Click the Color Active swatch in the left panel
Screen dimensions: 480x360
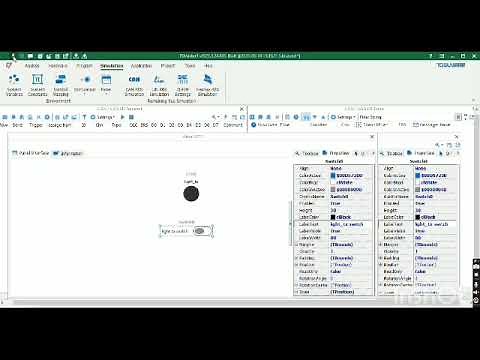[333, 176]
